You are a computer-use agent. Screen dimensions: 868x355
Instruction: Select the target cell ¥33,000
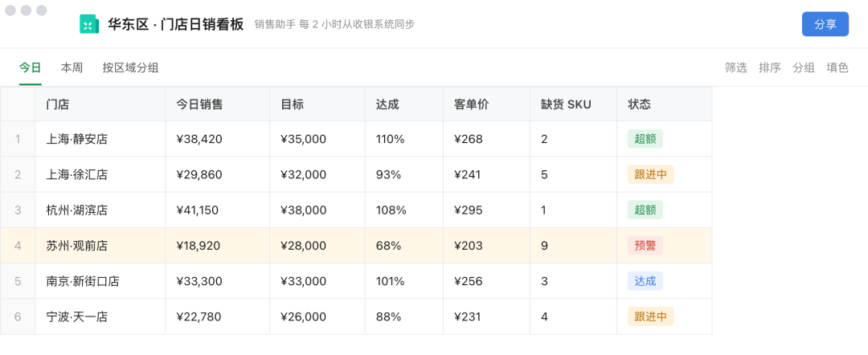[x=317, y=281]
